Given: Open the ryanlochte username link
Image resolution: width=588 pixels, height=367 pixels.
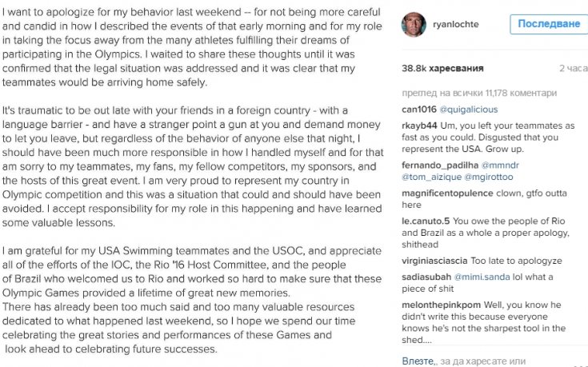Looking at the screenshot, I should [x=456, y=24].
